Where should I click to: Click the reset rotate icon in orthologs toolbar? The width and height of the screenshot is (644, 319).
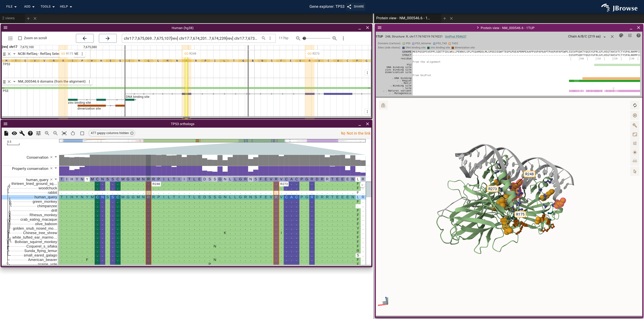tap(73, 133)
